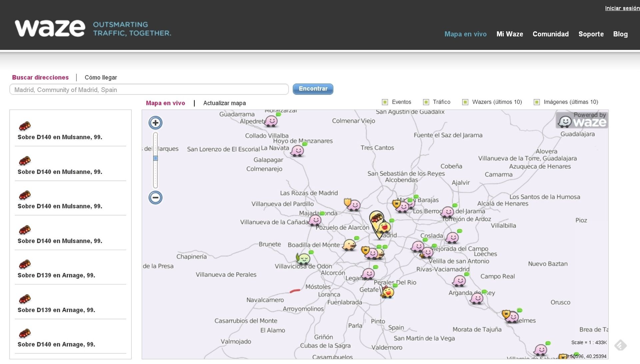Click the map zoom in plus button
The height and width of the screenshot is (364, 640).
[x=155, y=123]
